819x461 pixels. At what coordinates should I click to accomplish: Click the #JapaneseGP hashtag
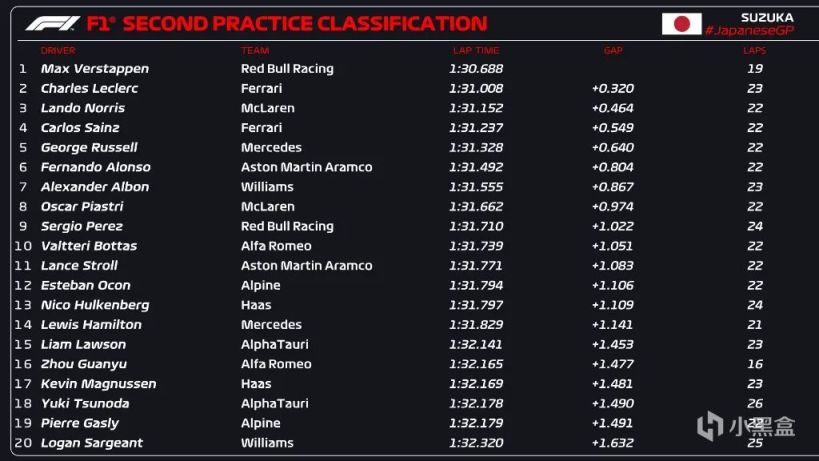[x=751, y=31]
